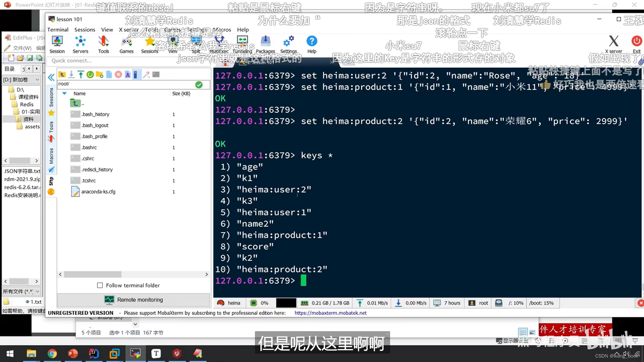644x362 pixels.
Task: Click the SFTP new folder icon
Action: (100, 74)
